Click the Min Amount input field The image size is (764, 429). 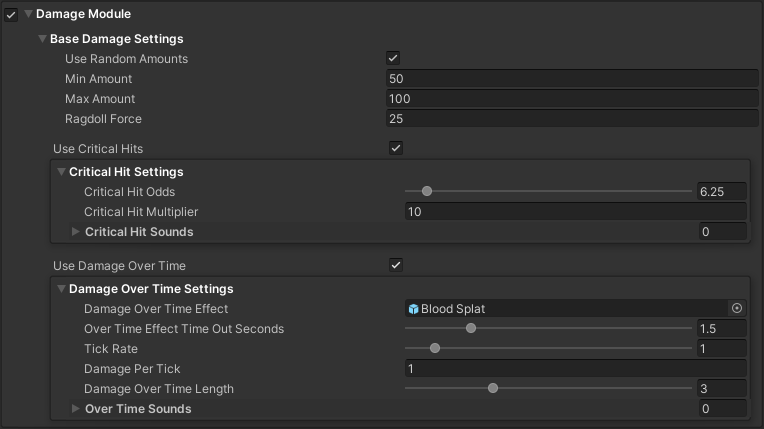point(571,79)
